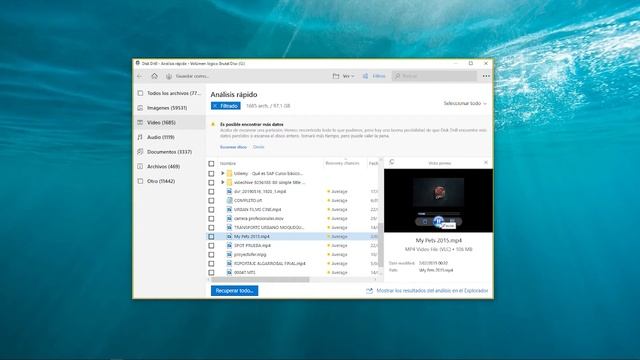The height and width of the screenshot is (360, 640).
Task: Select the Imágenes (59531) category
Action: [170, 108]
